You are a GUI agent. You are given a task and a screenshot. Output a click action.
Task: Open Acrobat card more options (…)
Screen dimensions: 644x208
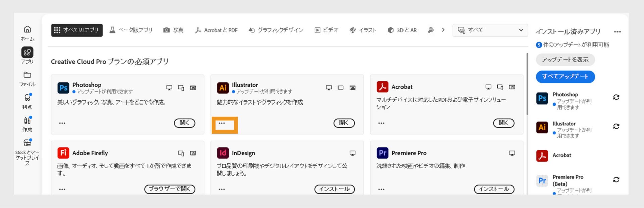click(x=381, y=123)
